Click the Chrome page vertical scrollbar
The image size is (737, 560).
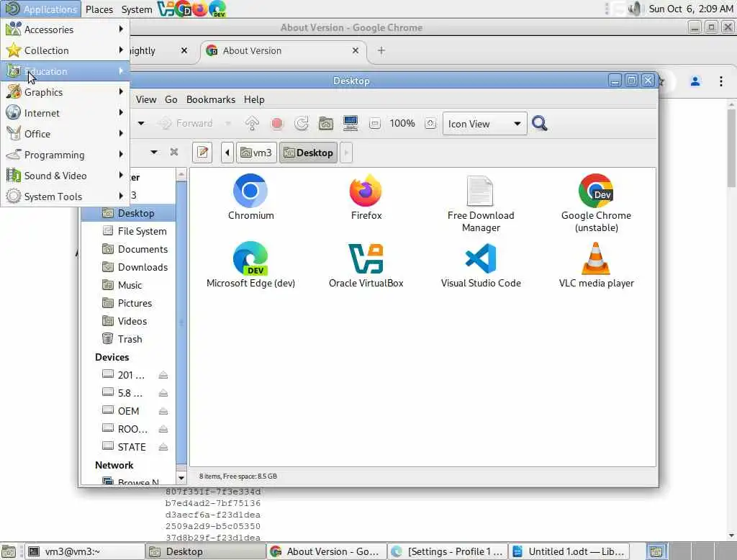coord(731,148)
